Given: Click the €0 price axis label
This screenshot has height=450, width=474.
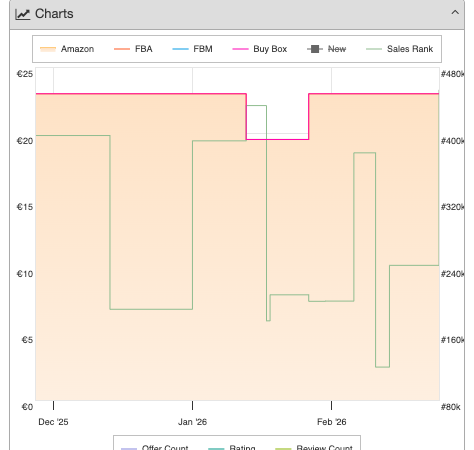Looking at the screenshot, I should click(27, 407).
